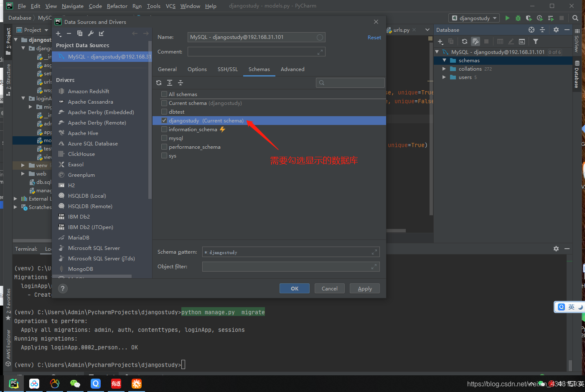
Task: Click PyCharm icon in Windows taskbar
Action: (x=14, y=383)
